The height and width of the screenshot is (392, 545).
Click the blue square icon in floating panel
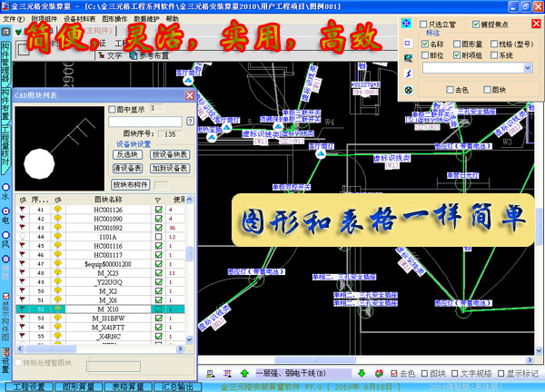408,43
